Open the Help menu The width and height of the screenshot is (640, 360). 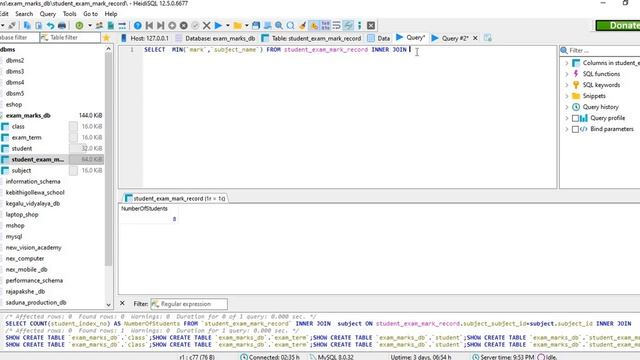[111, 14]
